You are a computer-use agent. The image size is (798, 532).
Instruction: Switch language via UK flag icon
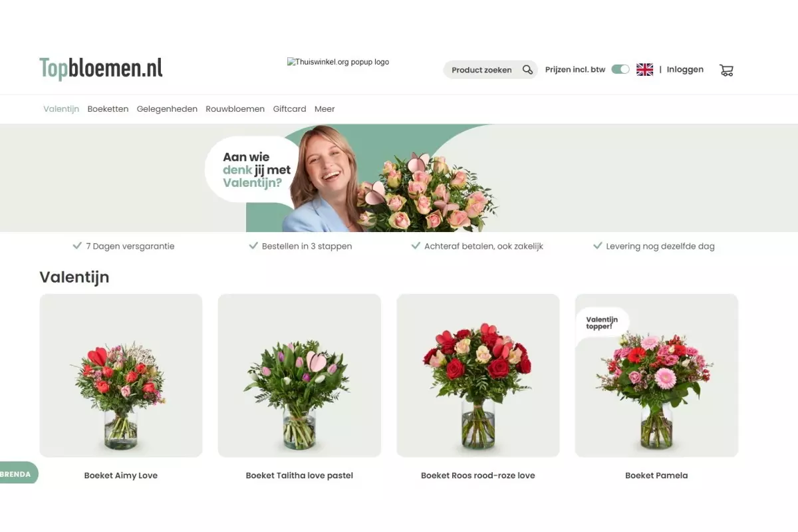coord(644,70)
